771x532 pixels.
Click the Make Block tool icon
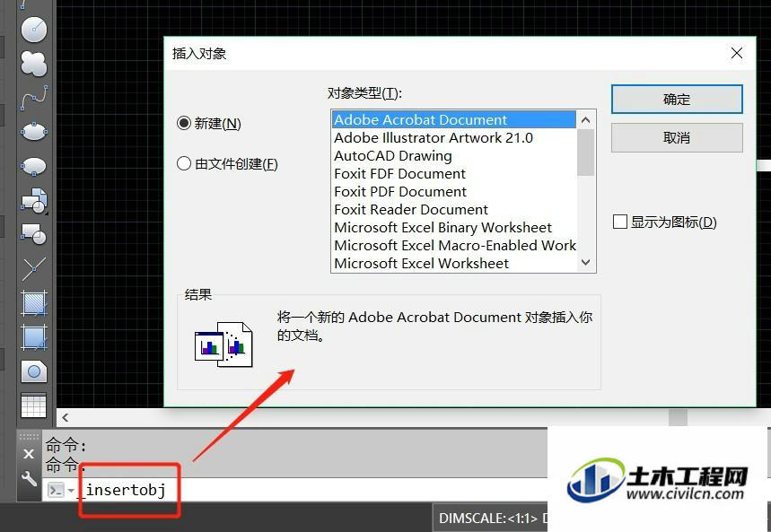pos(34,234)
